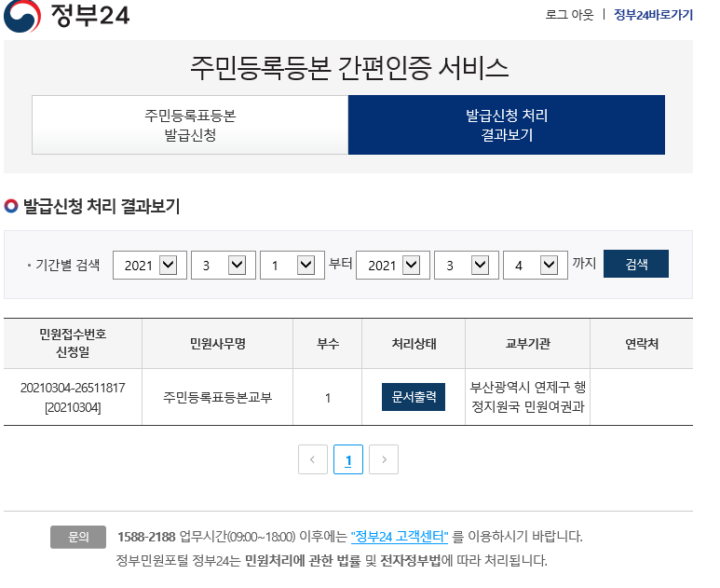Image resolution: width=720 pixels, height=588 pixels.
Task: Click the 로그 아웃 link
Action: [x=569, y=15]
